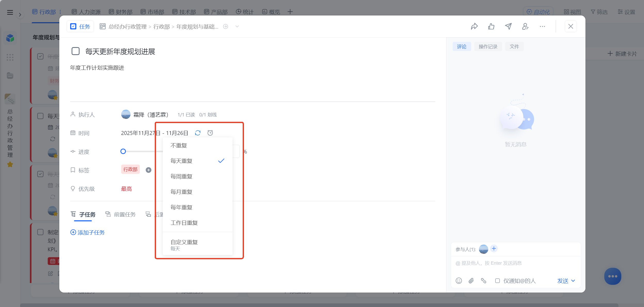Open the nine-dot apps grid in sidebar

[x=10, y=57]
